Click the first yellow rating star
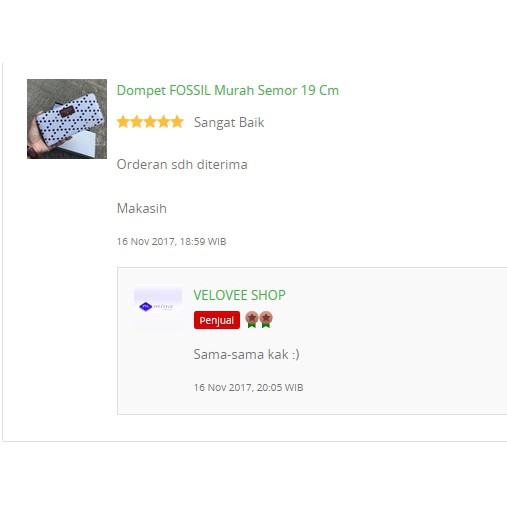 (123, 122)
